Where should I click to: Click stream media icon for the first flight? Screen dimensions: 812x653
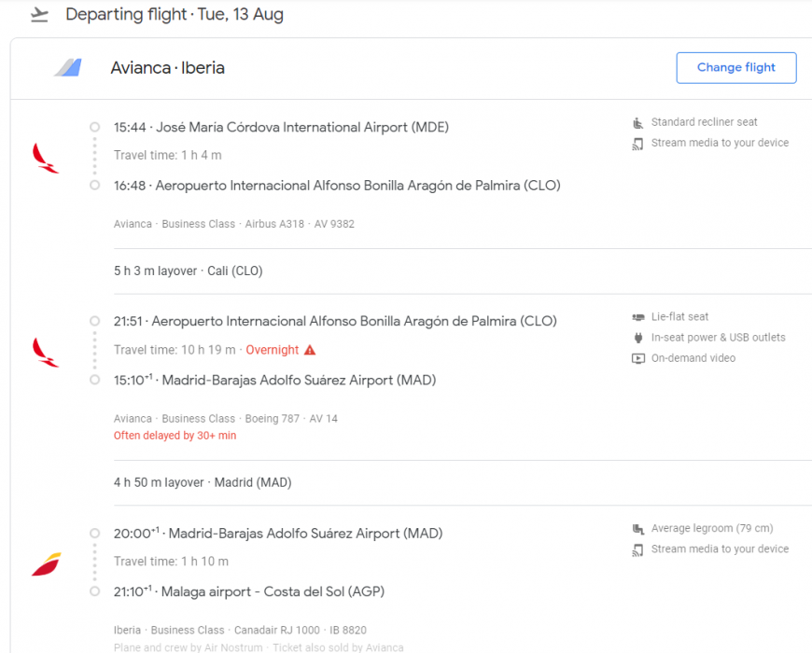coord(638,144)
